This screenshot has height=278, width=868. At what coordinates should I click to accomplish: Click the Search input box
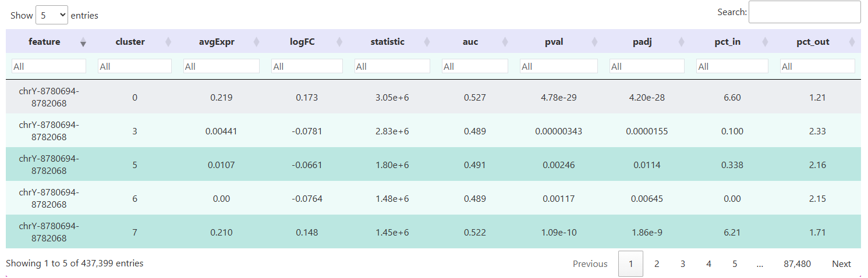point(804,12)
